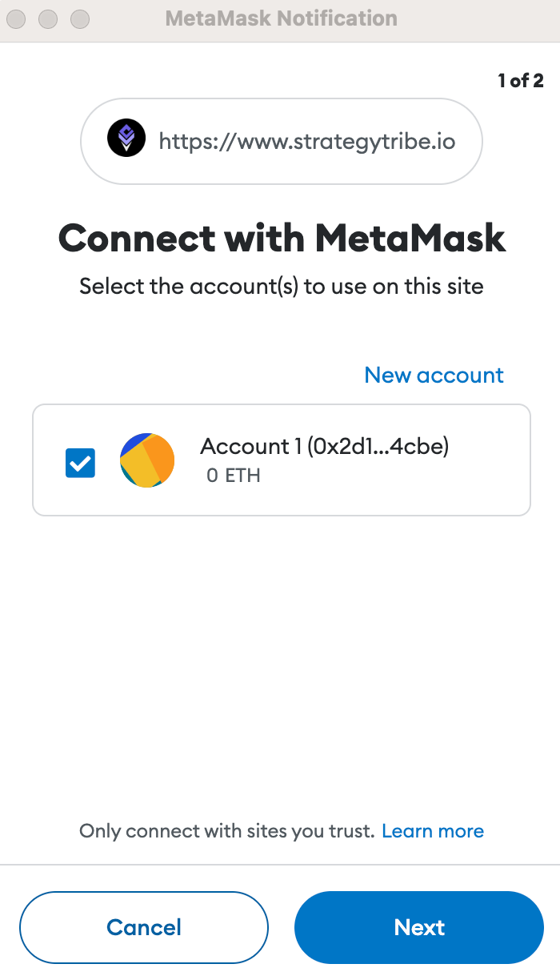Click the strategytribe.io URL text

tap(306, 142)
